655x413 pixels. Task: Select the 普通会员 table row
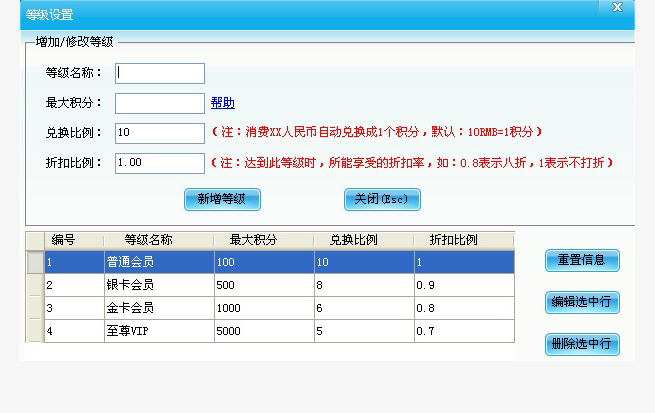click(x=158, y=262)
